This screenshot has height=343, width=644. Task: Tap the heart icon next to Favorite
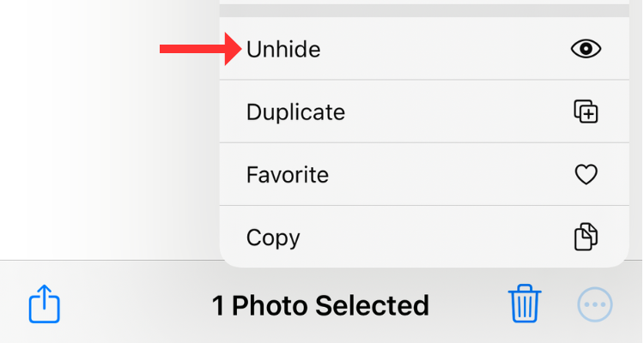[x=586, y=175]
